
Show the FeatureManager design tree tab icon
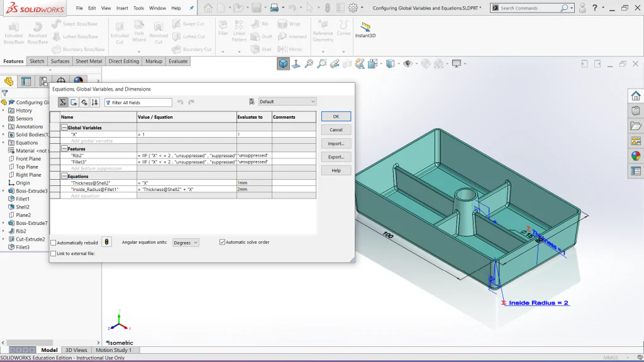pyautogui.click(x=9, y=81)
